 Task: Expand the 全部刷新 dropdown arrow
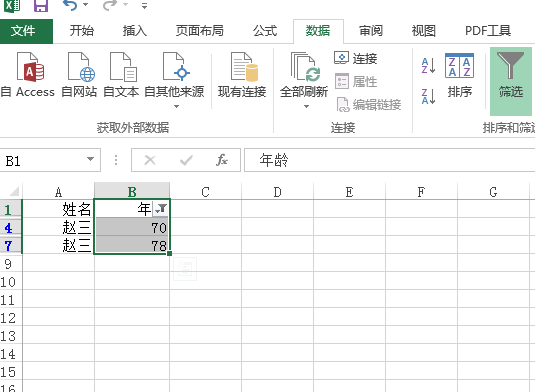click(306, 106)
